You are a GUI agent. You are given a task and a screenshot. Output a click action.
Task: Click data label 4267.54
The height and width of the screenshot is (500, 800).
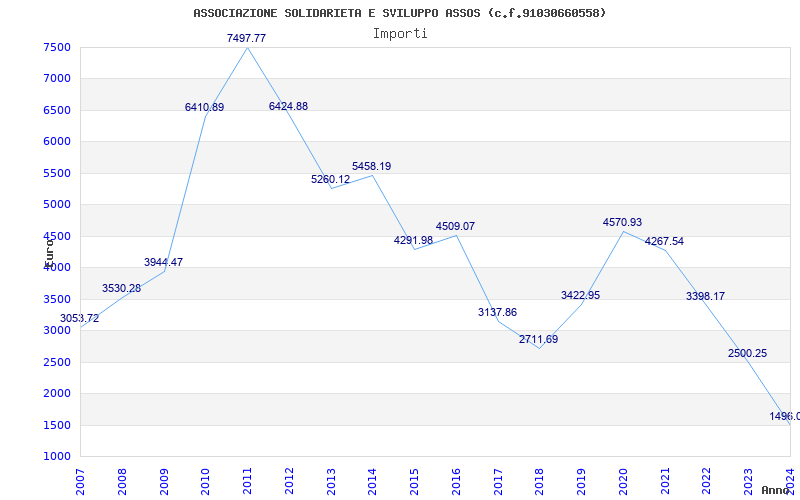664,242
